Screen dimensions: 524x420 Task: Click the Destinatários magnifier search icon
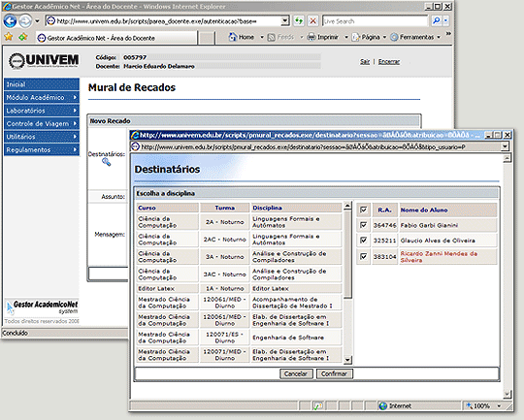[x=107, y=162]
